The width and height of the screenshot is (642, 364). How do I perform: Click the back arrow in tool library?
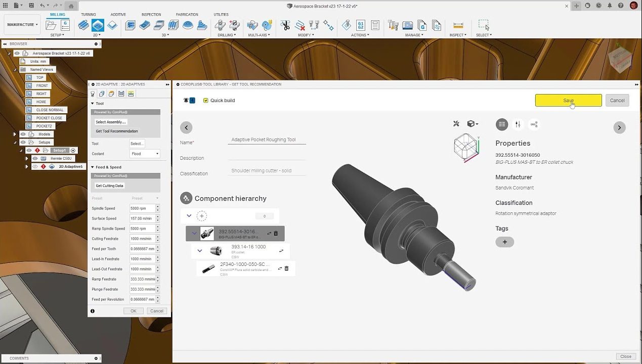tap(186, 127)
